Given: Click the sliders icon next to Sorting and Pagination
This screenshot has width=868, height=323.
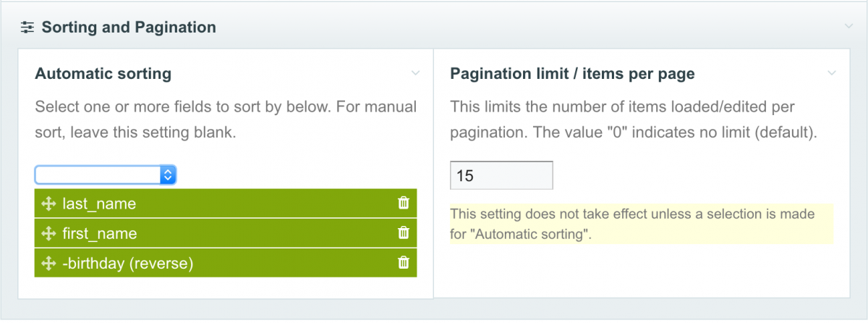Looking at the screenshot, I should 27,28.
